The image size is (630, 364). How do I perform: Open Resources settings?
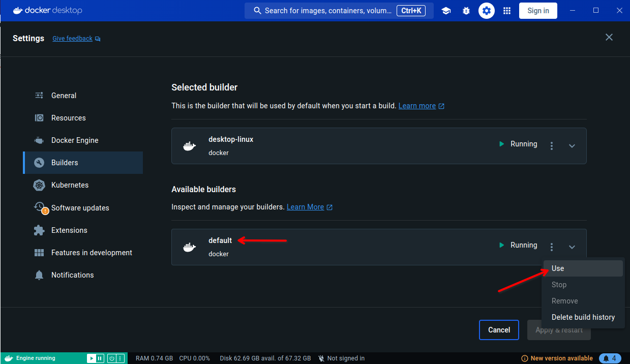(83, 118)
